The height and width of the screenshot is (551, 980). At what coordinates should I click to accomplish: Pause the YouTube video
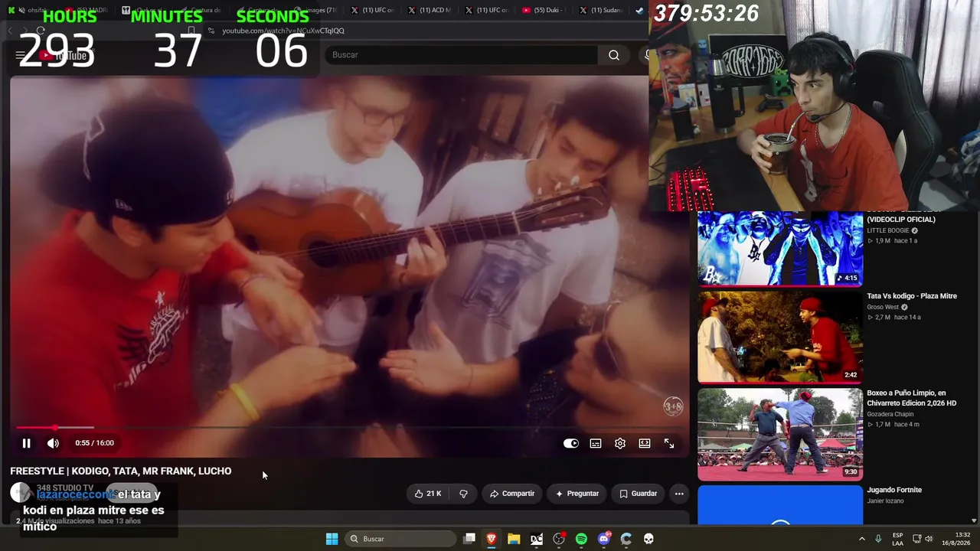pos(26,443)
